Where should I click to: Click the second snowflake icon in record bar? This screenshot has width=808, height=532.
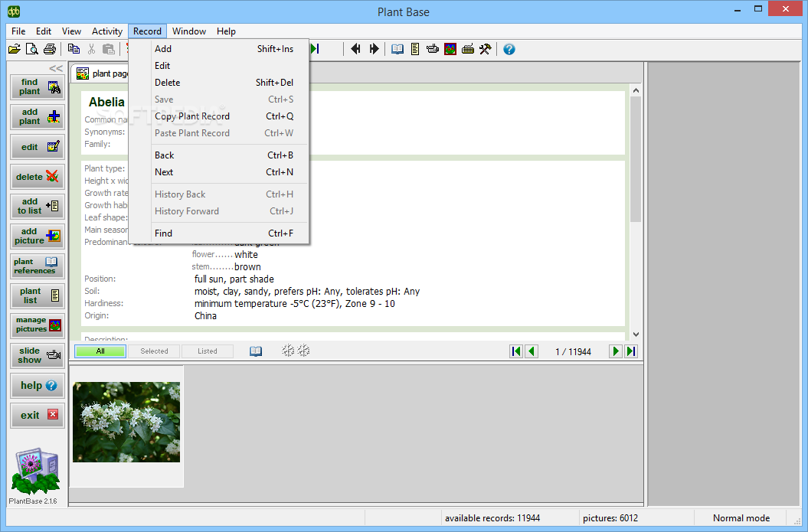pos(304,351)
